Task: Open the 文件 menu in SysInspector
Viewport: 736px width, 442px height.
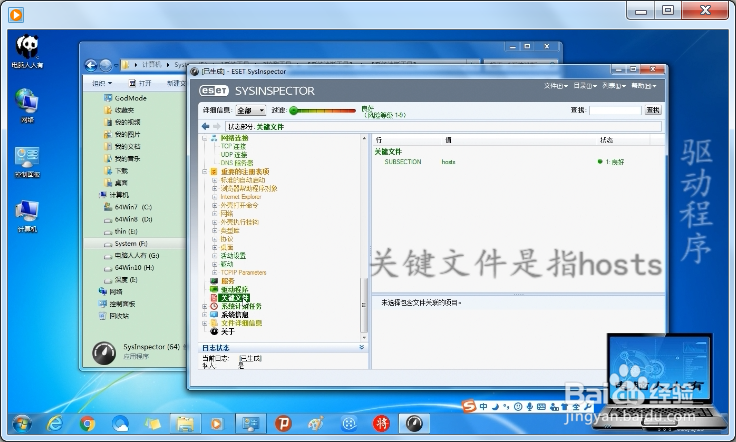Action: click(556, 86)
